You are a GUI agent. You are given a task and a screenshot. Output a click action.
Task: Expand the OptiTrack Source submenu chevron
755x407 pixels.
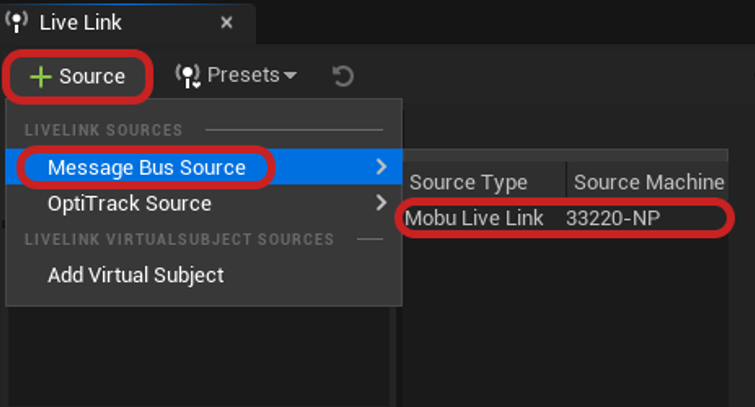point(381,203)
